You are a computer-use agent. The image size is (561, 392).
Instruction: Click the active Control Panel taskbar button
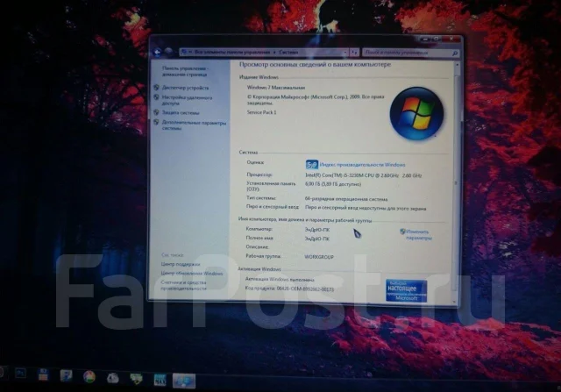coord(184,381)
